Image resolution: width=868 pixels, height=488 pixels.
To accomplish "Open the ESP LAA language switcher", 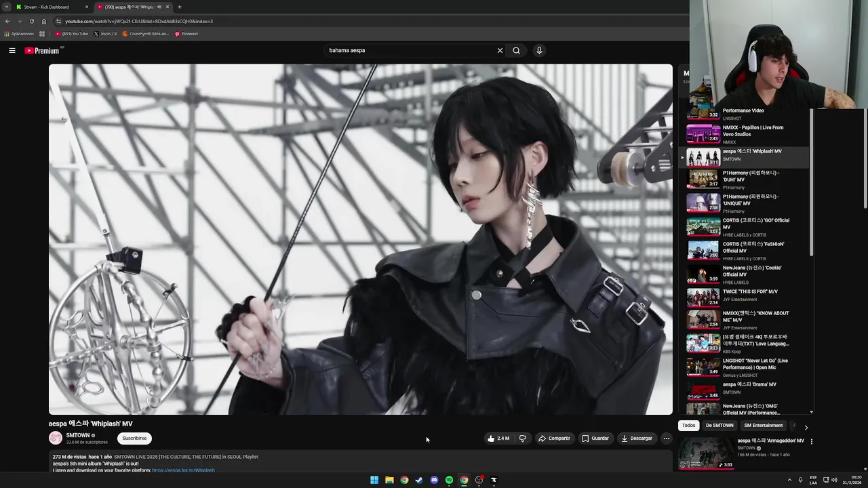I will [814, 481].
